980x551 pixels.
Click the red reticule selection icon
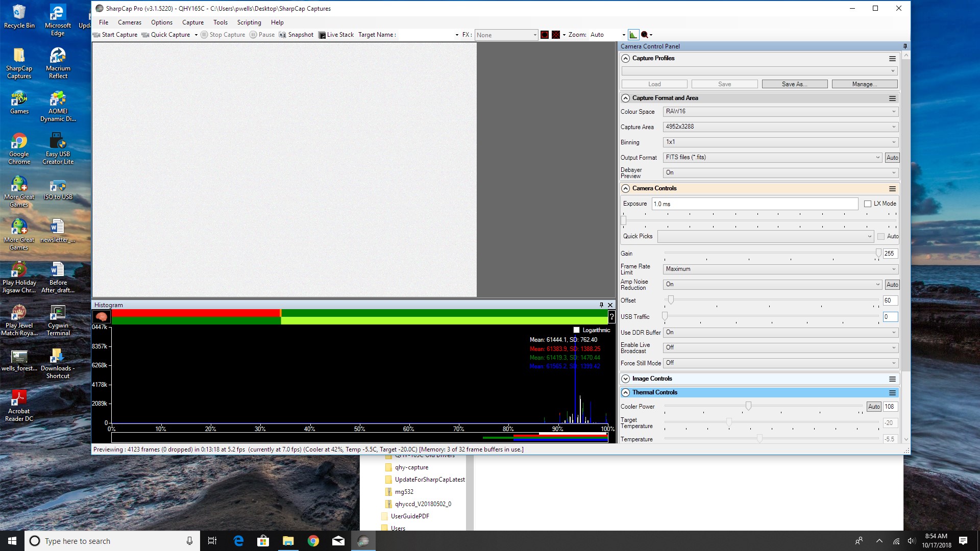coord(545,35)
